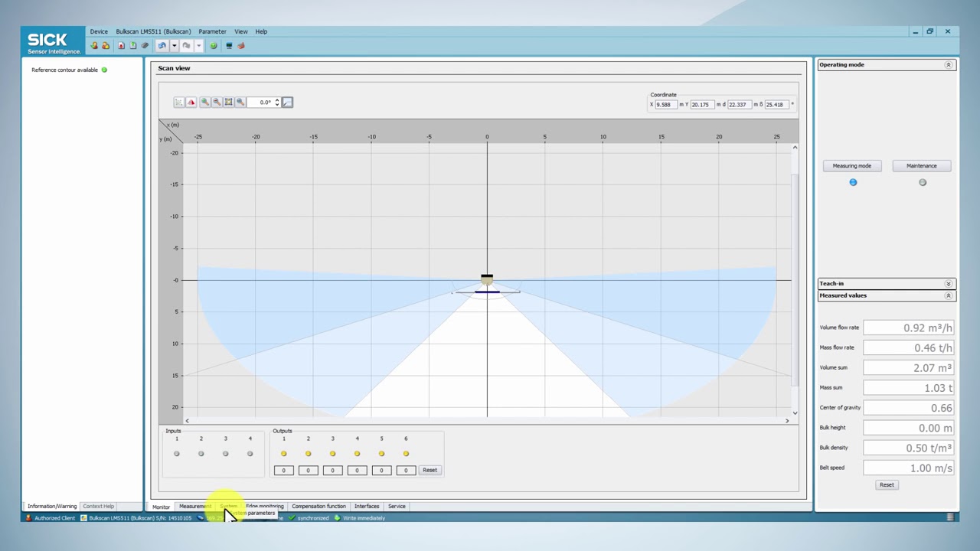Switch to the Compensation function tab
The height and width of the screenshot is (551, 980).
[x=318, y=506]
